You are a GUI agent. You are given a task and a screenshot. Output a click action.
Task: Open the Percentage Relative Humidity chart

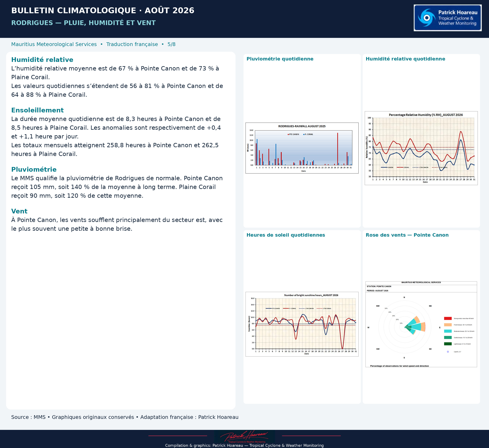pyautogui.click(x=421, y=148)
